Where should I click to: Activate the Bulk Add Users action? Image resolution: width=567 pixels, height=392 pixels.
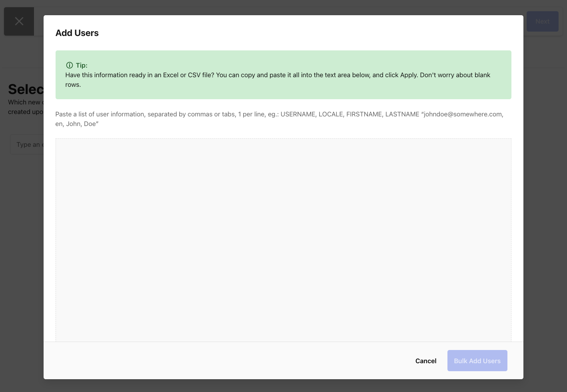pos(477,360)
